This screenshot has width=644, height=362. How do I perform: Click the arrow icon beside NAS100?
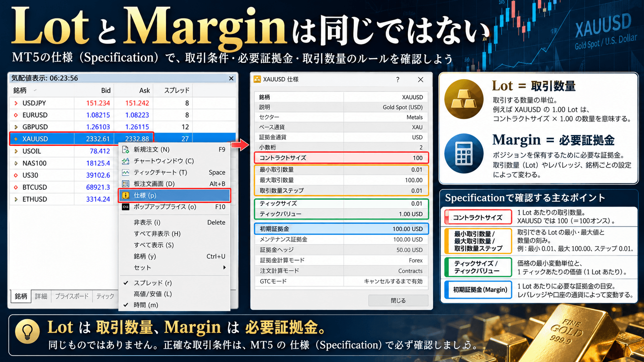pos(16,163)
